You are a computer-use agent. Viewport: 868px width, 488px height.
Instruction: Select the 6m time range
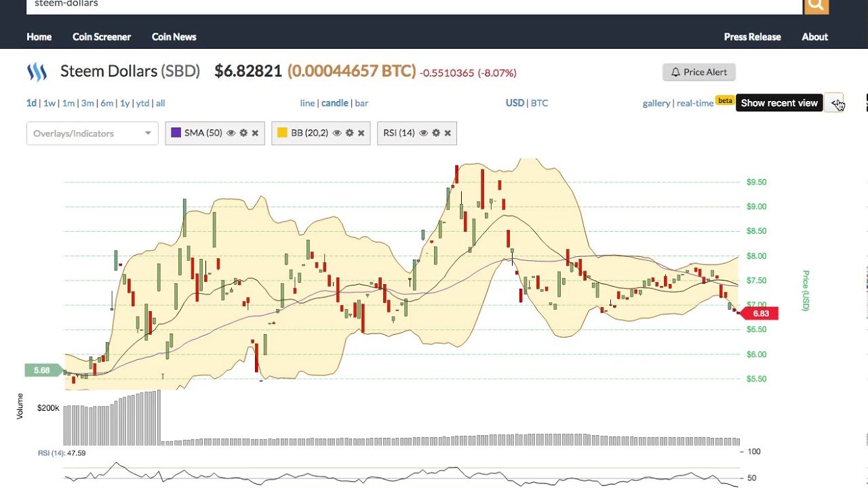tap(106, 103)
